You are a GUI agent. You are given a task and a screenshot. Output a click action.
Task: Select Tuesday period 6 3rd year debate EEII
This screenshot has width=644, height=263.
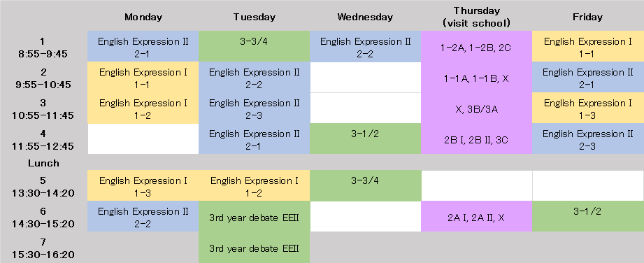(x=255, y=217)
